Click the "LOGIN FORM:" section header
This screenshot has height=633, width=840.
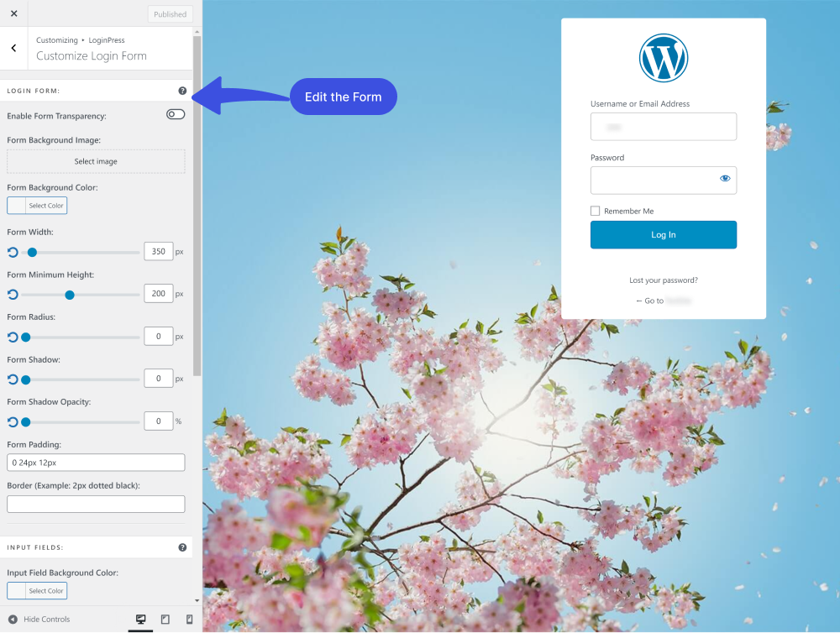pos(34,91)
